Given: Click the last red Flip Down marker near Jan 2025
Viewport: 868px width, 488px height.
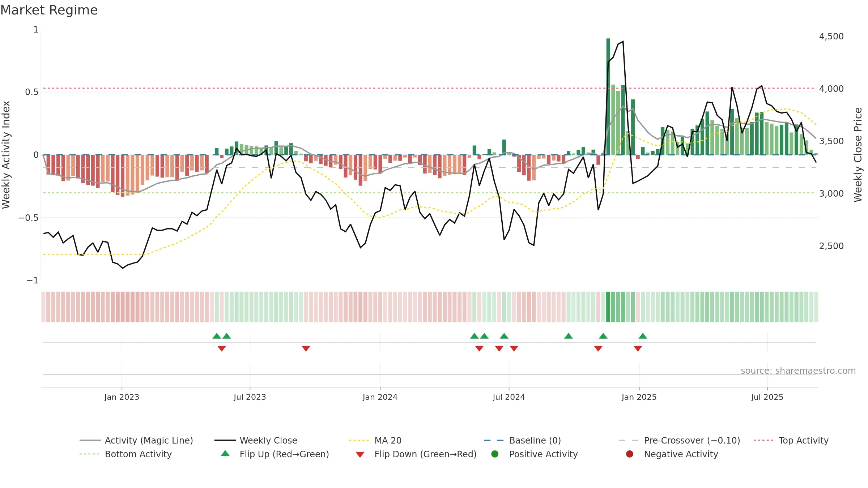Looking at the screenshot, I should click(638, 348).
